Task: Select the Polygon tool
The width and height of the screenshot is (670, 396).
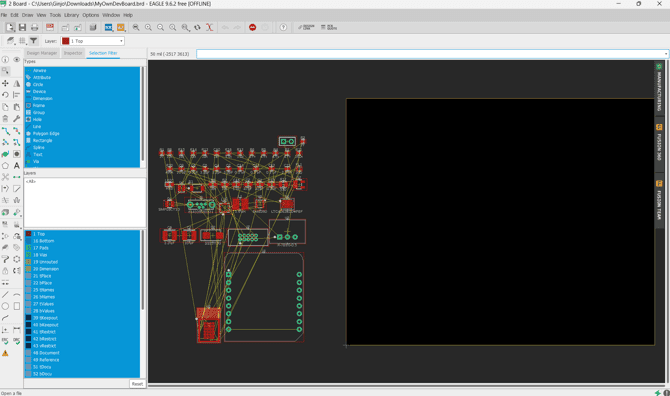Action: 5,165
